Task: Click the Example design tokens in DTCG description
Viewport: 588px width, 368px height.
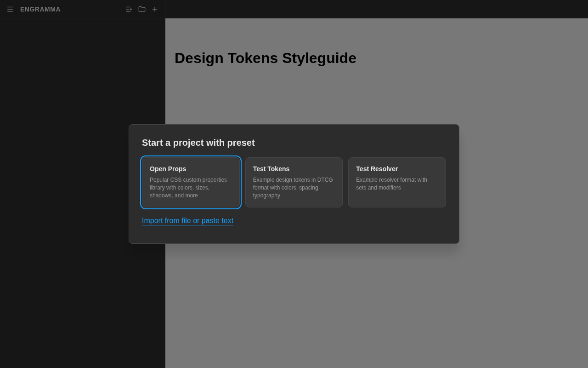Action: (293, 188)
